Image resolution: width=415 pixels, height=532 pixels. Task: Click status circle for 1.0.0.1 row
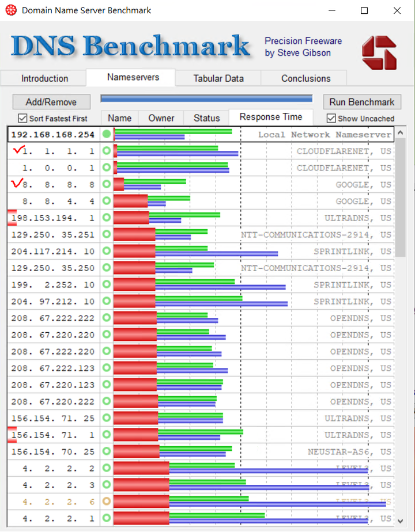107,168
